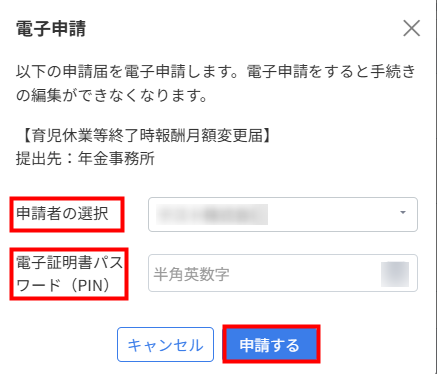Image resolution: width=437 pixels, height=374 pixels.
Task: Click the キャンセル button
Action: click(165, 344)
